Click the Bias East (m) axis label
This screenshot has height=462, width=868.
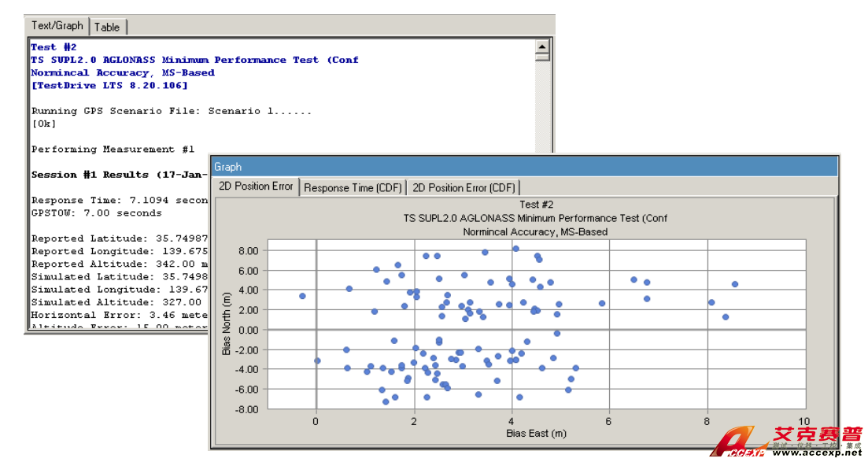(536, 434)
